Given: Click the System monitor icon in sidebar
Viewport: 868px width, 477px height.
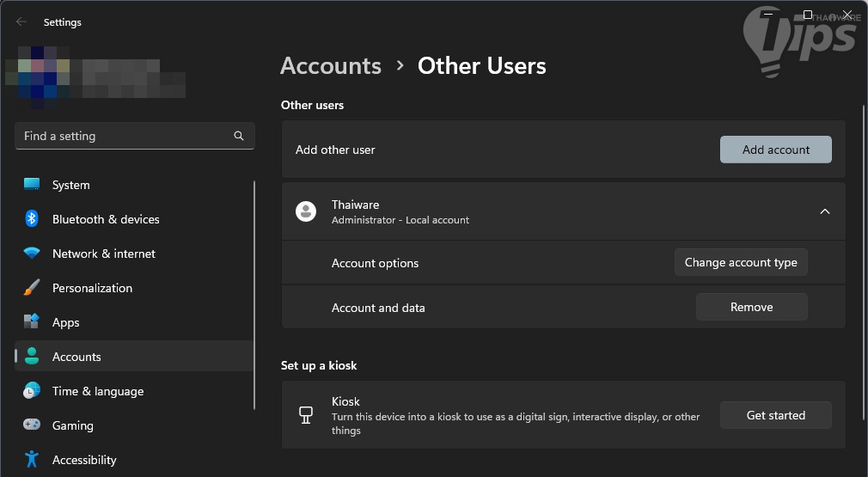Looking at the screenshot, I should point(32,185).
